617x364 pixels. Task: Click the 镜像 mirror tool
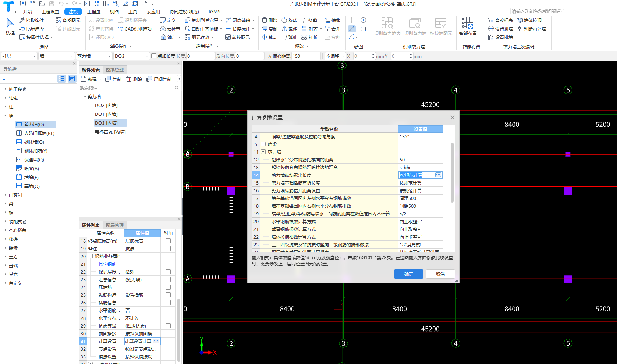290,29
